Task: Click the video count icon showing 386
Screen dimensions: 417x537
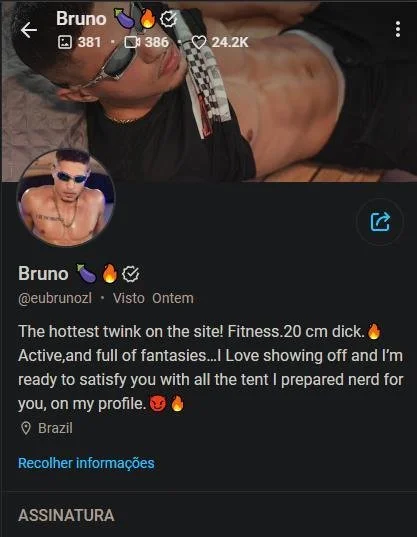Action: (132, 42)
